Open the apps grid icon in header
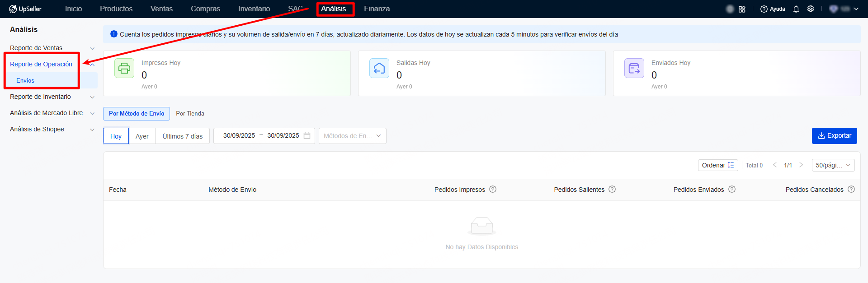868x283 pixels. (742, 9)
